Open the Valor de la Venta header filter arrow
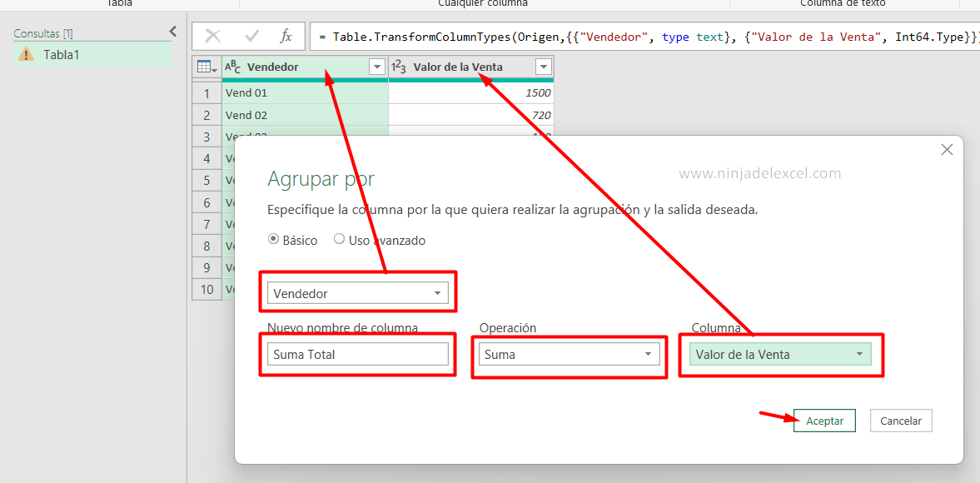 pos(544,67)
